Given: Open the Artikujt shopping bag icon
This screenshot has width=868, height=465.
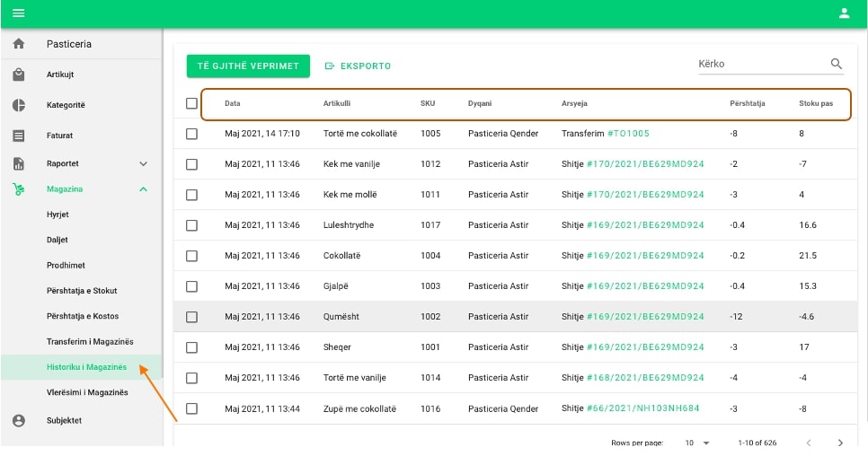Looking at the screenshot, I should click(x=19, y=75).
